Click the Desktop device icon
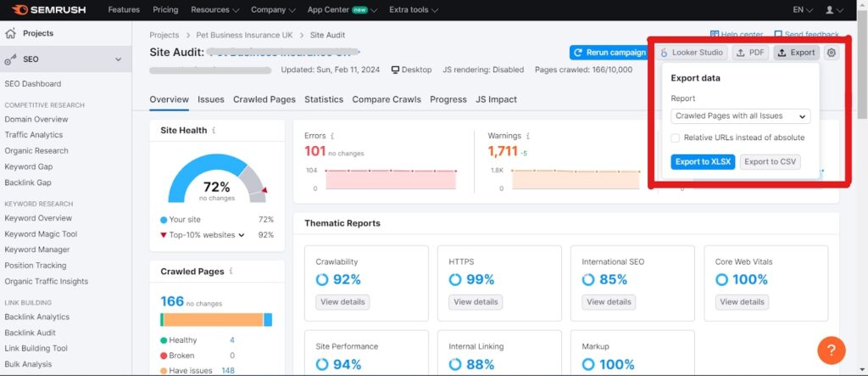The image size is (868, 376). [395, 70]
